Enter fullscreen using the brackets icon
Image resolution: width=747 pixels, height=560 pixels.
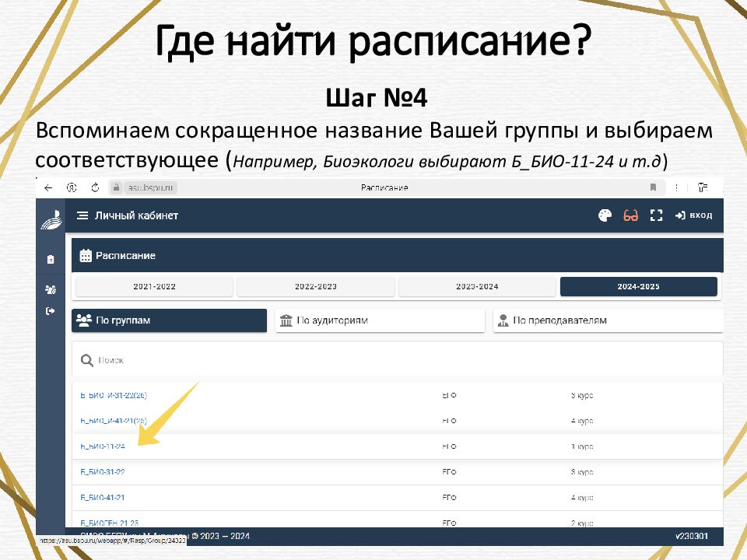tap(656, 215)
